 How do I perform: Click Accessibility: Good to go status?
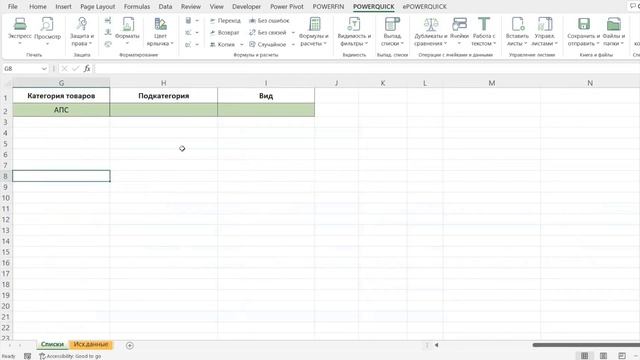(x=70, y=356)
